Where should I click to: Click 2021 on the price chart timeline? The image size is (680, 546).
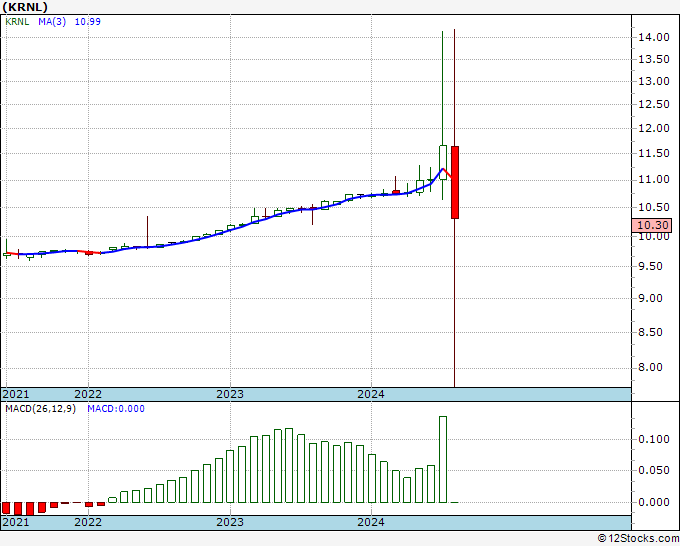coord(16,394)
